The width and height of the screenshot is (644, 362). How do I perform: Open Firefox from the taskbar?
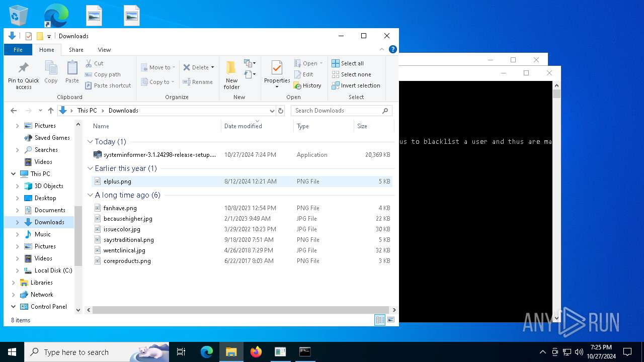coord(256,352)
